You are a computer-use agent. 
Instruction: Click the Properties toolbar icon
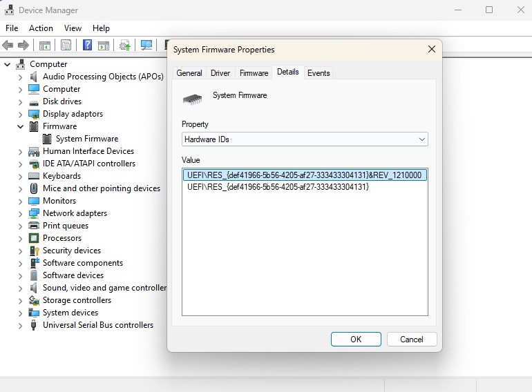pyautogui.click(x=66, y=45)
